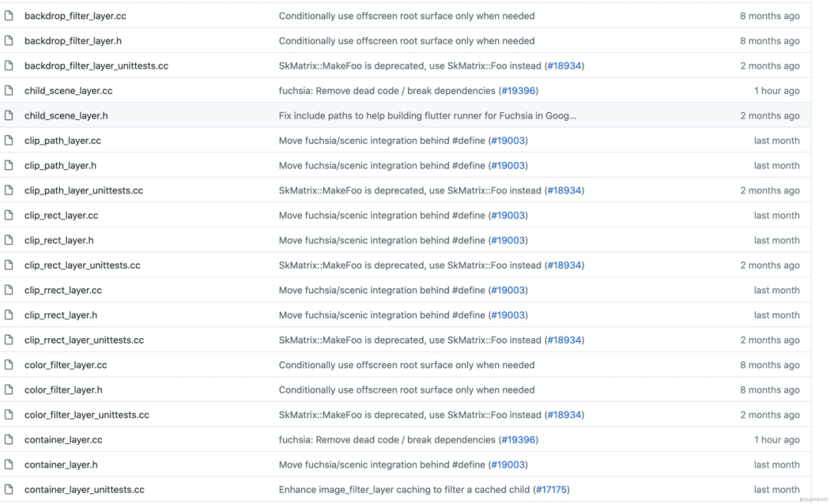This screenshot has height=504, width=830.
Task: Click file icon next to container_layer_unittests.cc
Action: point(9,489)
